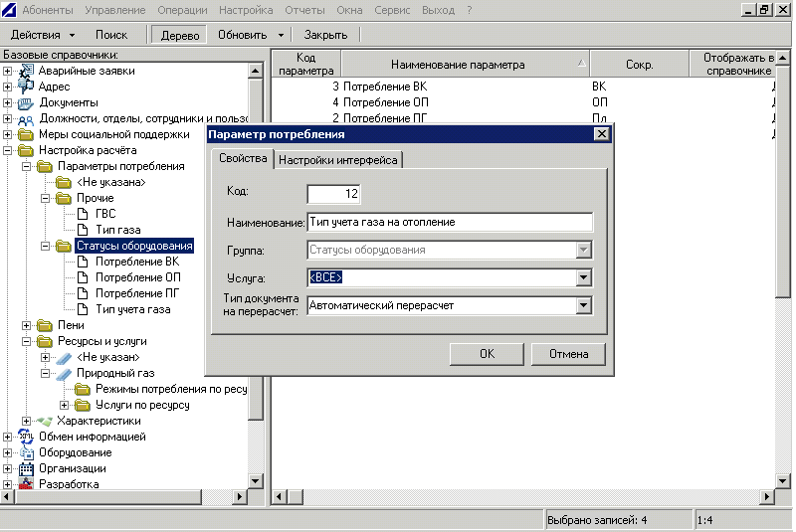Click the Наименование text field
Image resolution: width=796 pixels, height=532 pixels.
click(450, 222)
